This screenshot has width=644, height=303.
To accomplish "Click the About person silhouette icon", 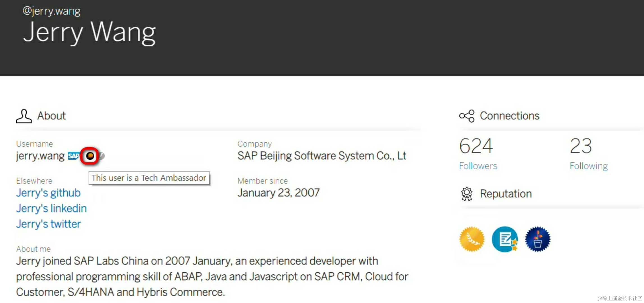I will 24,116.
